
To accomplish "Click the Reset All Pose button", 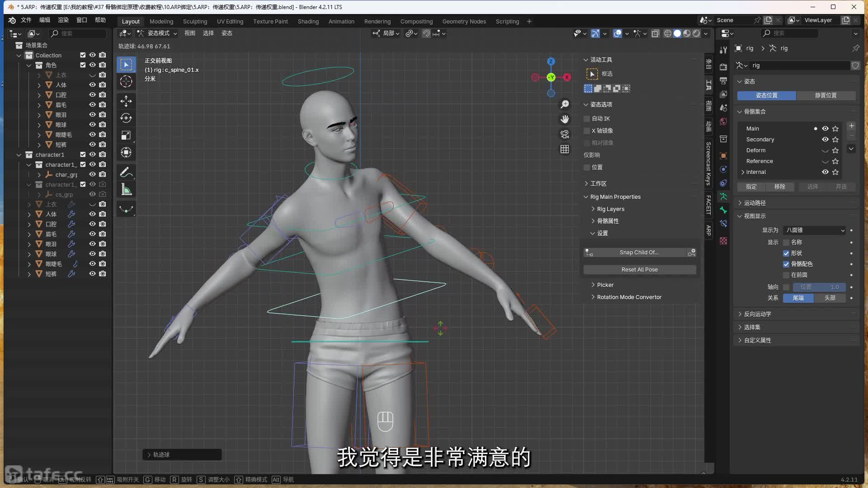I will [x=639, y=269].
